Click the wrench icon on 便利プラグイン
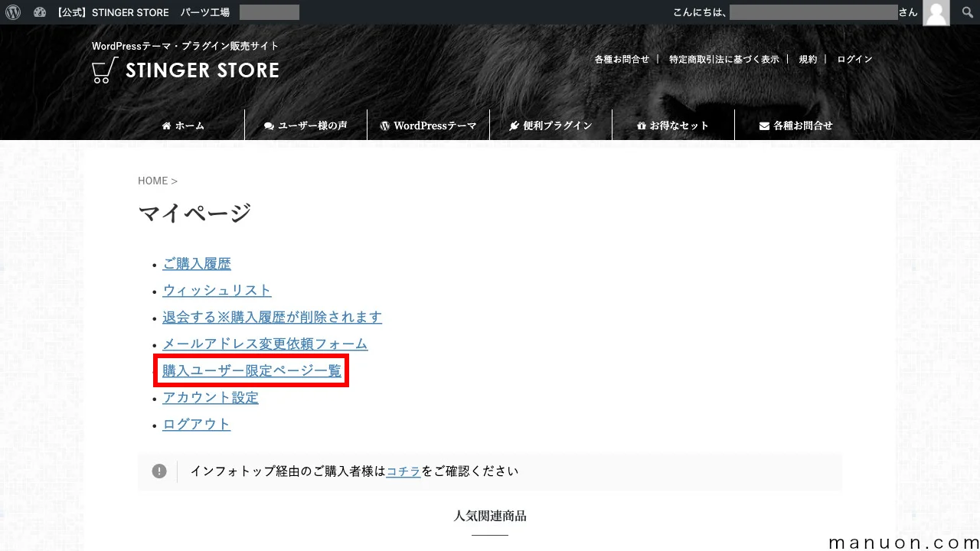Image resolution: width=980 pixels, height=551 pixels. 514,125
